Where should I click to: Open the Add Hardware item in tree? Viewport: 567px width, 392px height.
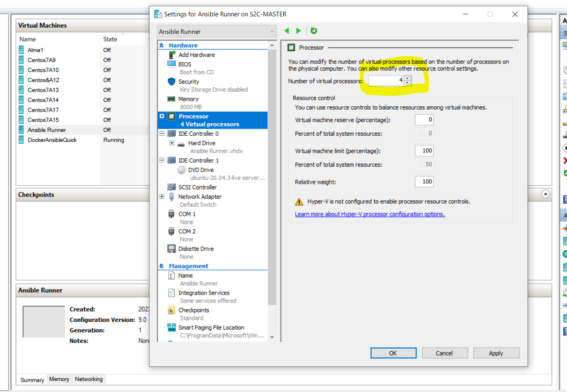[x=196, y=55]
